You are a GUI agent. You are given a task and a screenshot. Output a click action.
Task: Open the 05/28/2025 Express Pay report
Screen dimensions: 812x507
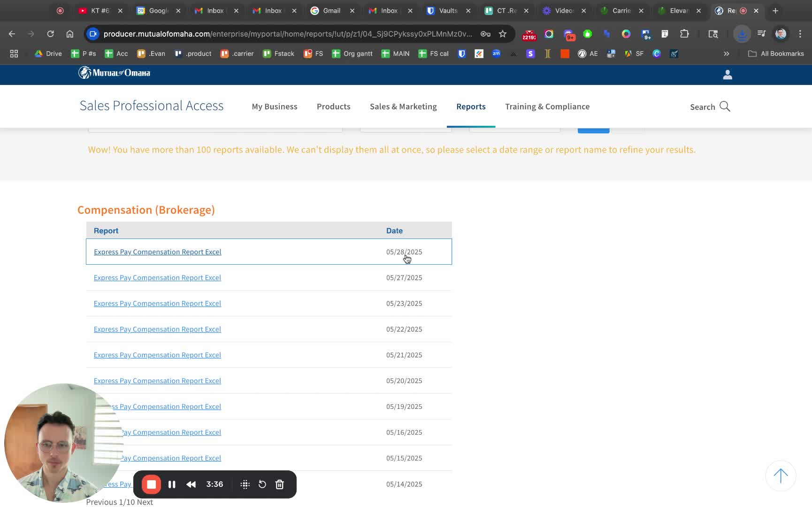click(x=157, y=252)
